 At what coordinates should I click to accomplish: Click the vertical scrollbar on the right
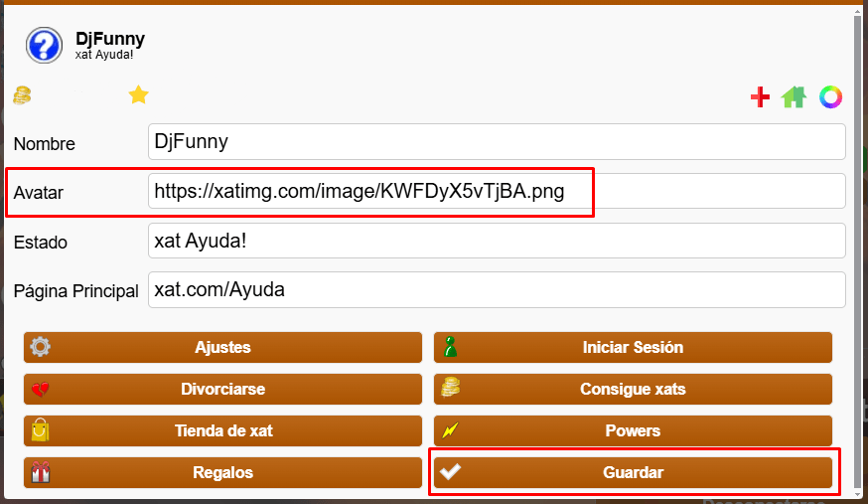pyautogui.click(x=859, y=249)
